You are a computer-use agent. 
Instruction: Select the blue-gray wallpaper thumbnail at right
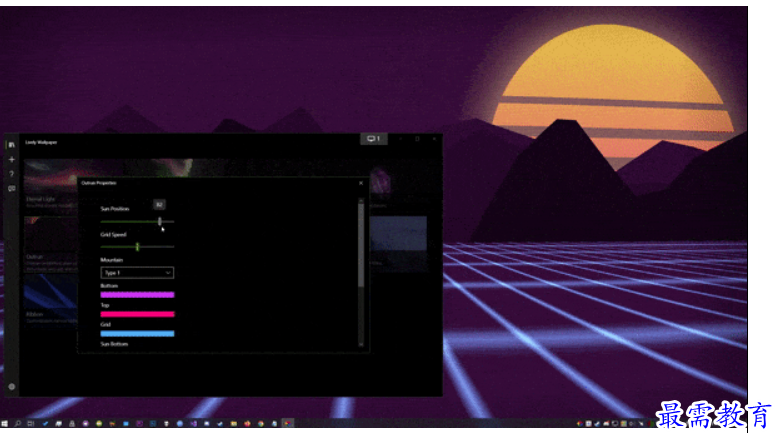(398, 234)
